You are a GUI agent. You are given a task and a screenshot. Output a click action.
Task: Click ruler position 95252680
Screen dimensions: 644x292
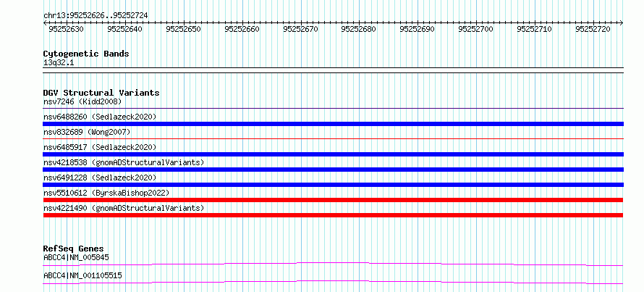359,29
